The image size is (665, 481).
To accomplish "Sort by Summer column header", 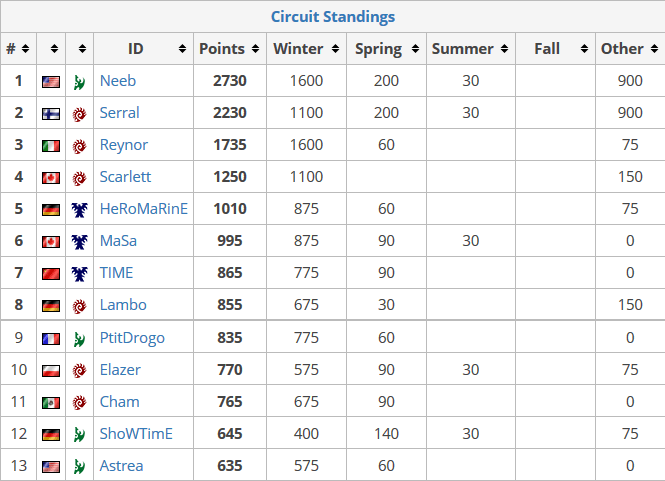I will (x=471, y=49).
